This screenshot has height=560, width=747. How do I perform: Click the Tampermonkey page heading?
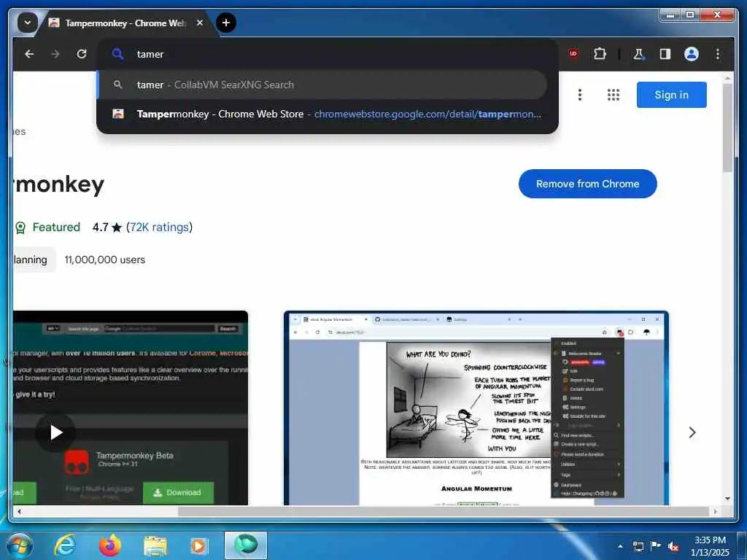tap(58, 184)
